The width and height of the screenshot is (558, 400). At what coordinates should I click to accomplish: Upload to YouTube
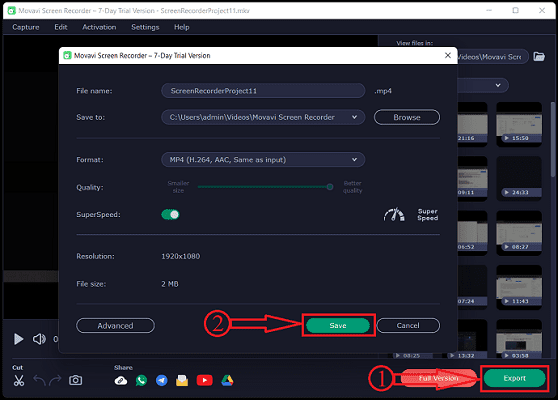coord(205,380)
